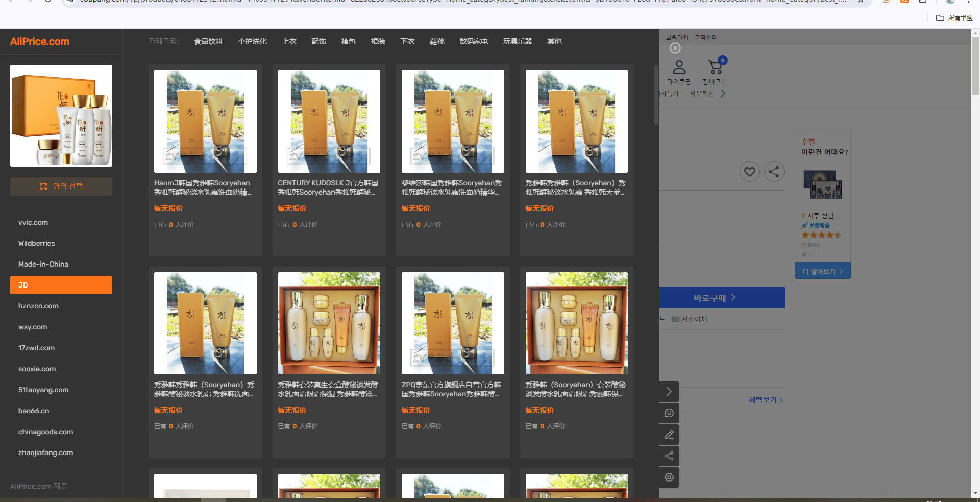Open the settings gear in side toolbar
Viewport: 980px width, 502px height.
pyautogui.click(x=669, y=477)
